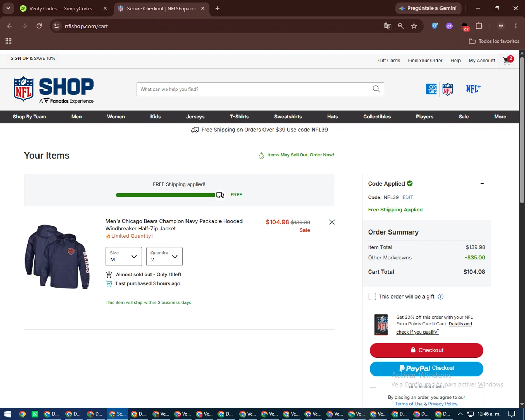The height and width of the screenshot is (420, 525).
Task: Open the Privacy Policy link
Action: 443,404
